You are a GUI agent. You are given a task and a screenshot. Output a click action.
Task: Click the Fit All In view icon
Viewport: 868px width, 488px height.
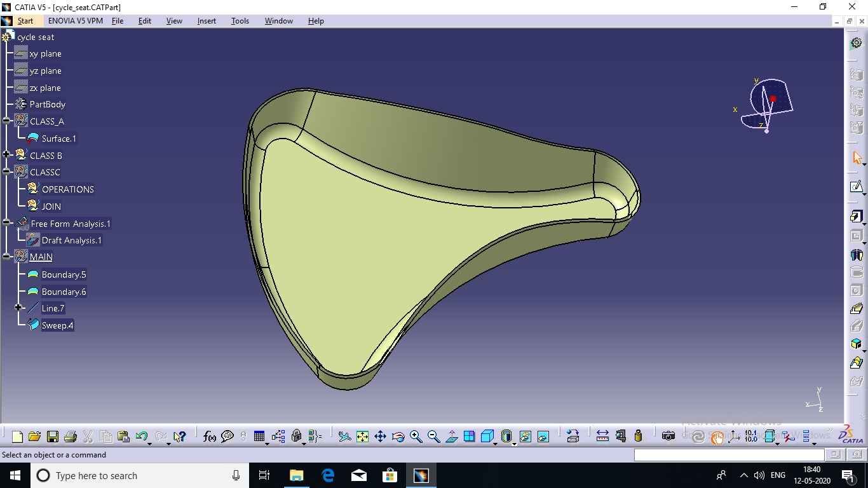point(362,437)
